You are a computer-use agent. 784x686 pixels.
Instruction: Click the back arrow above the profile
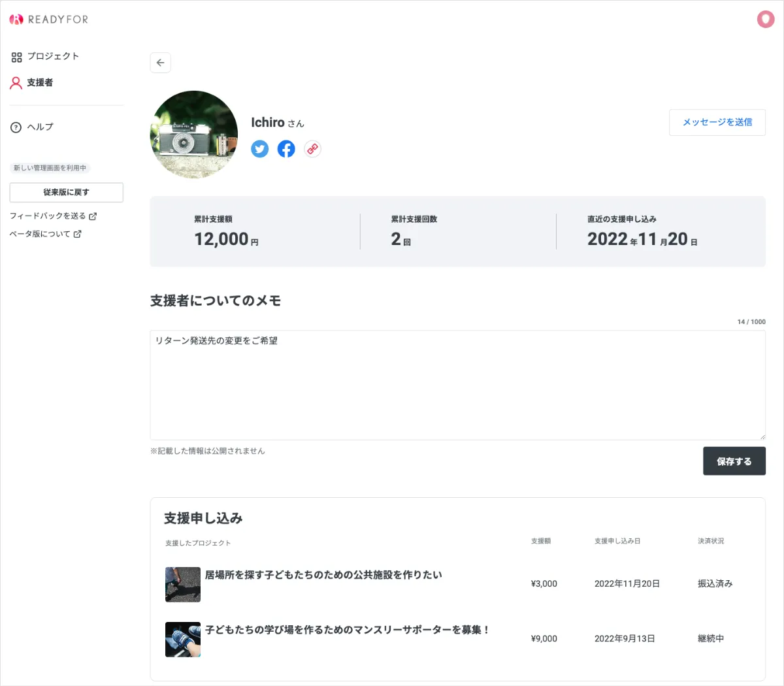pos(160,63)
